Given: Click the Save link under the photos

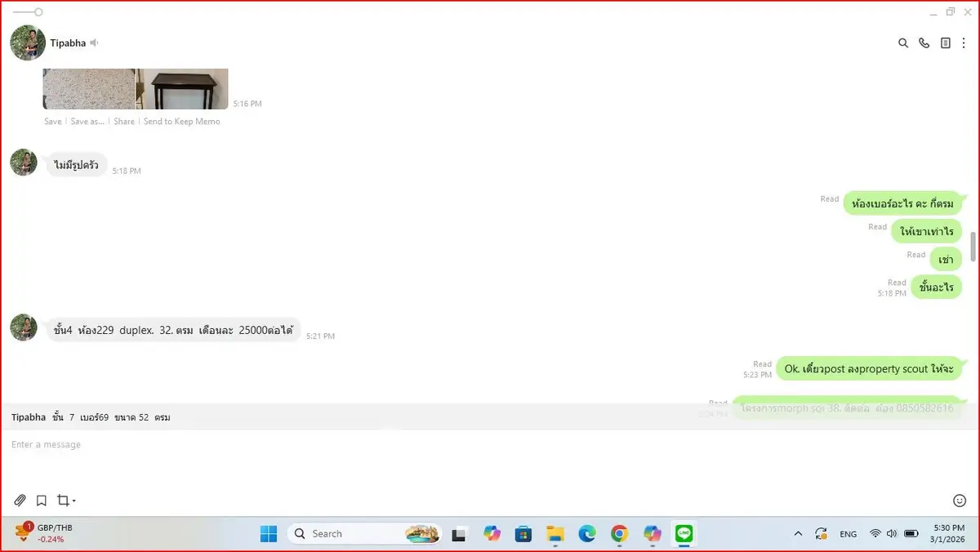Looking at the screenshot, I should 52,122.
